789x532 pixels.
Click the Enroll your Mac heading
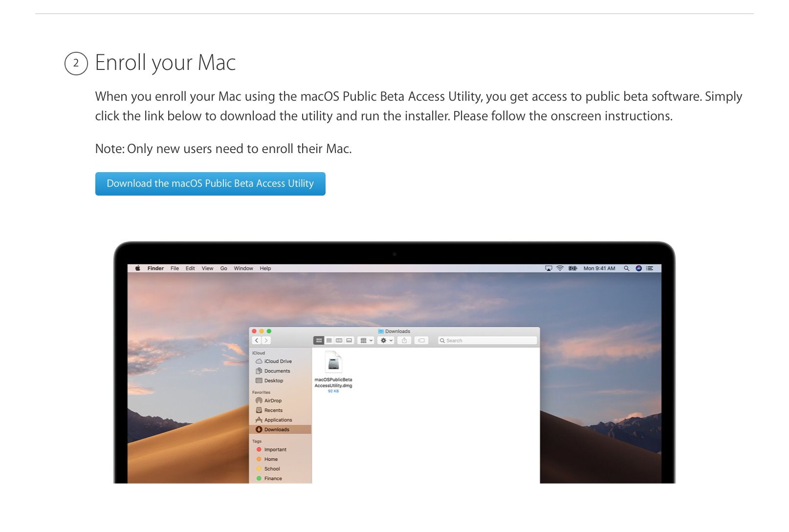pos(165,63)
